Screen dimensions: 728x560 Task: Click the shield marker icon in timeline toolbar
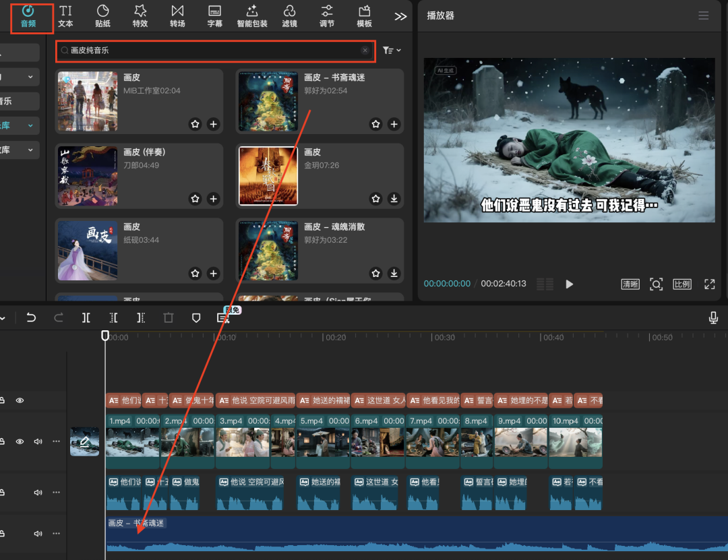click(x=196, y=317)
